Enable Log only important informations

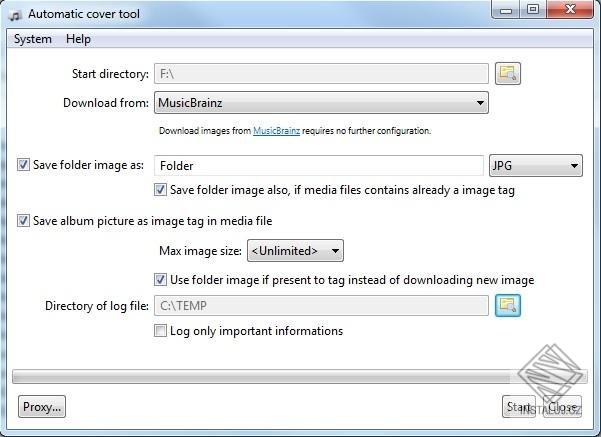tap(160, 330)
